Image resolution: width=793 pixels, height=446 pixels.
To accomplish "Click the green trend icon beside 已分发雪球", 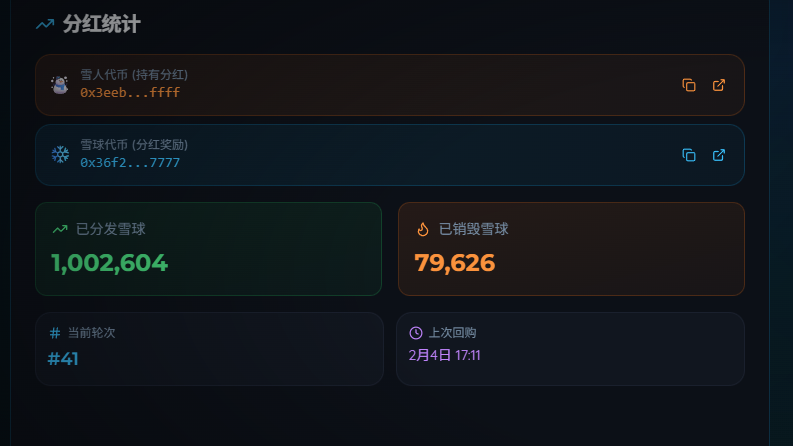I will pos(60,229).
